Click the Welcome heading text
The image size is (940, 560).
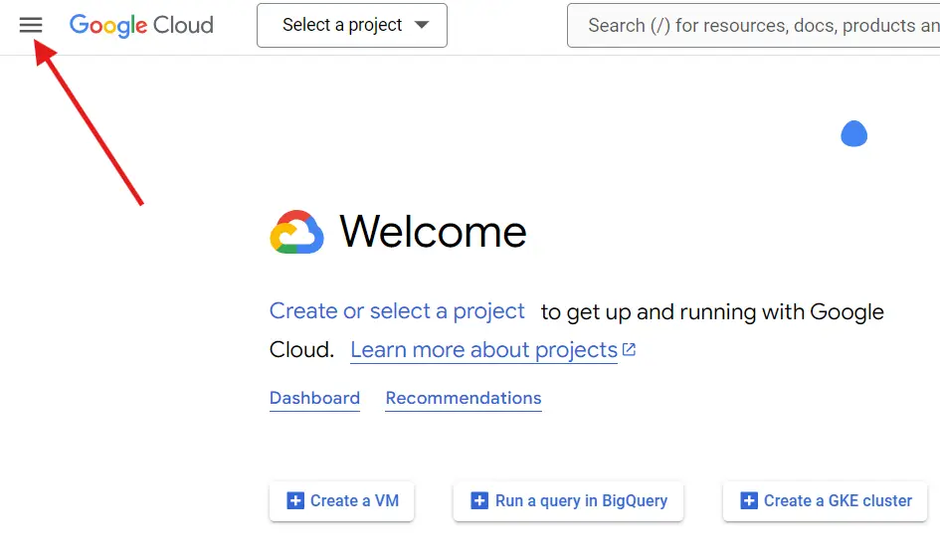(x=433, y=232)
